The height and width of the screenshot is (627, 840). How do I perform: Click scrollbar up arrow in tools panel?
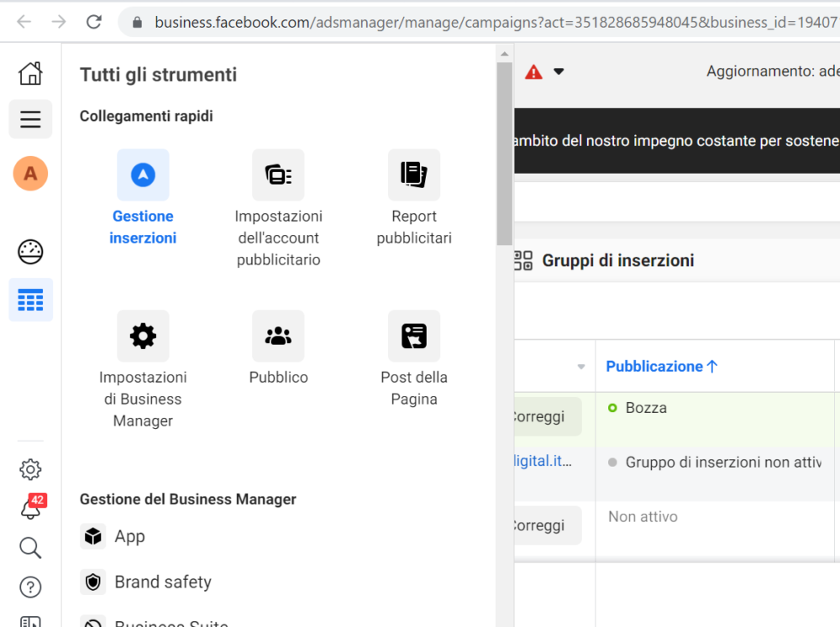[x=504, y=54]
